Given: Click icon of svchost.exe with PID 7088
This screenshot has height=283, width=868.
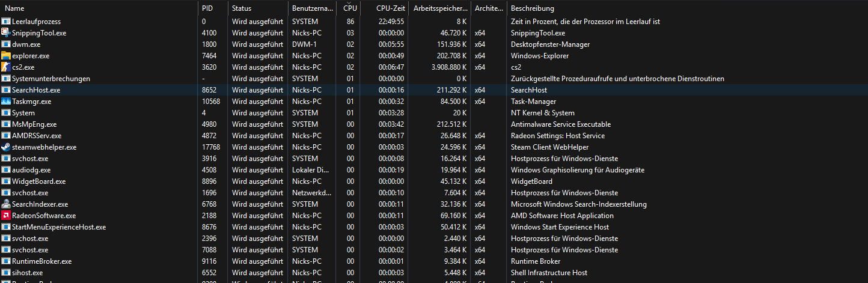Looking at the screenshot, I should point(6,250).
